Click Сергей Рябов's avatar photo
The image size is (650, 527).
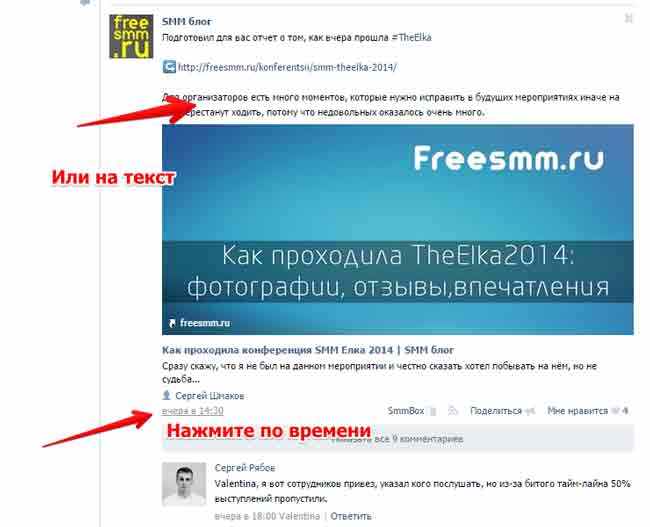coord(184,484)
